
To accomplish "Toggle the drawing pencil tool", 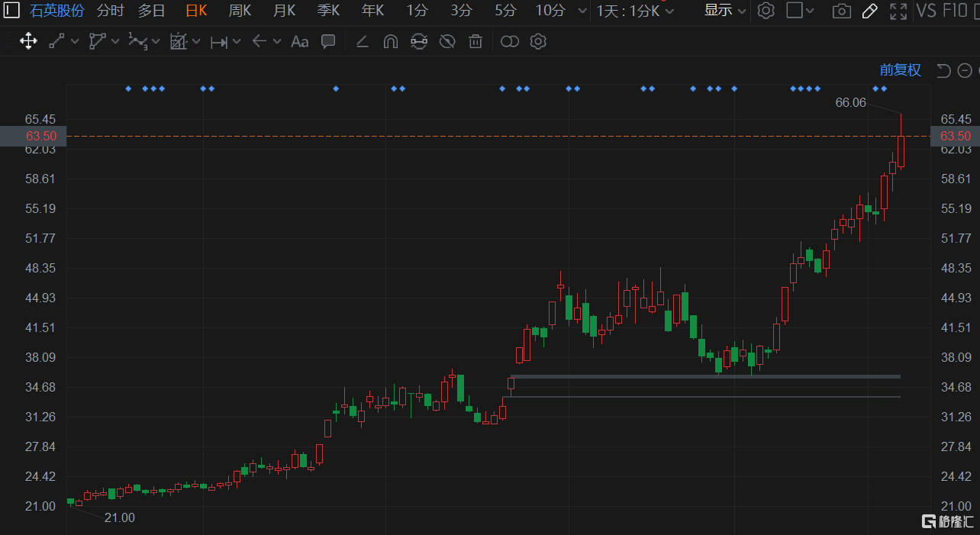I will 869,11.
